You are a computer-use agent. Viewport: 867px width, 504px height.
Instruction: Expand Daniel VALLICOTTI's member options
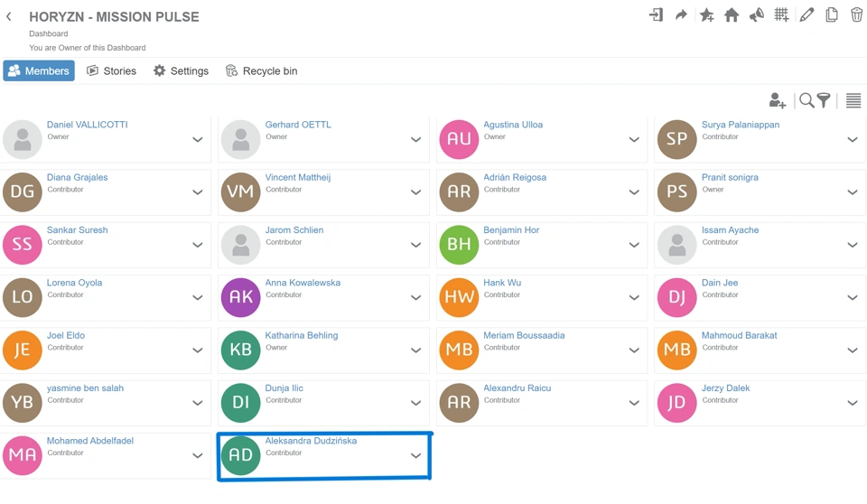[197, 140]
